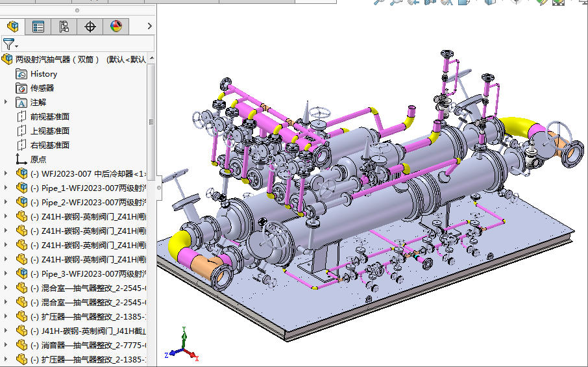Expand the 消音器—抽气器整改 node
588x367 pixels.
click(6, 344)
